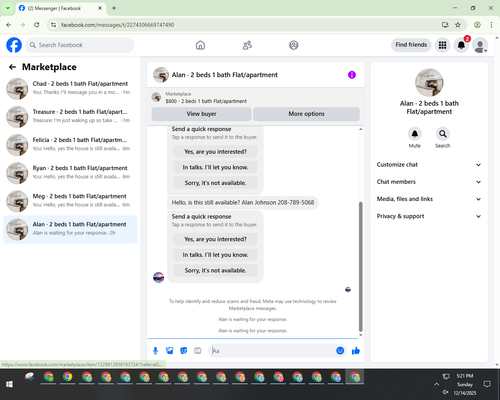The width and height of the screenshot is (500, 400).
Task: Choose a sticker icon in composer
Action: tap(184, 351)
